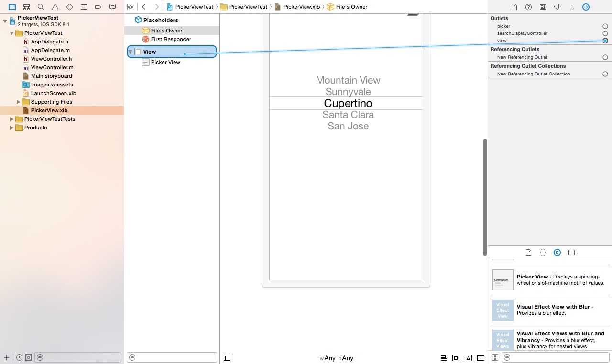The image size is (612, 364).
Task: Select AppDelegate.m file
Action: point(50,50)
